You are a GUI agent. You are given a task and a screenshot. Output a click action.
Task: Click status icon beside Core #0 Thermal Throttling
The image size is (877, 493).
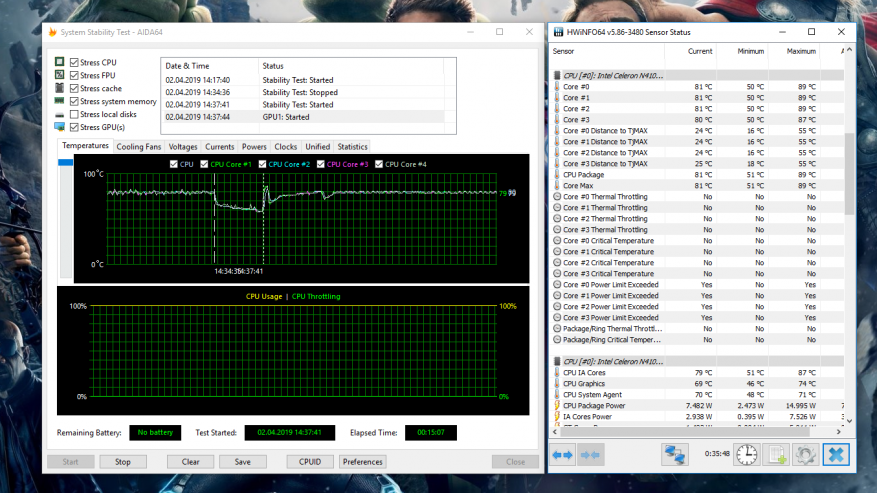tap(557, 196)
